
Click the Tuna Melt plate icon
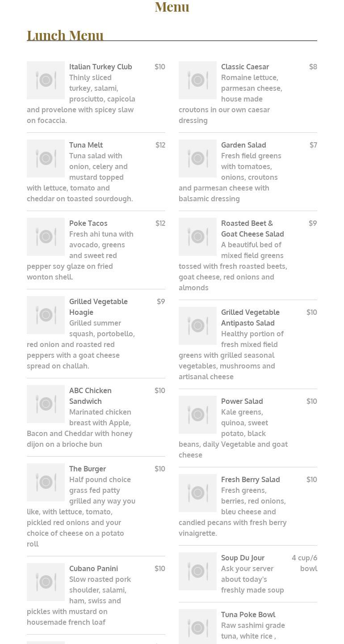coord(46,158)
